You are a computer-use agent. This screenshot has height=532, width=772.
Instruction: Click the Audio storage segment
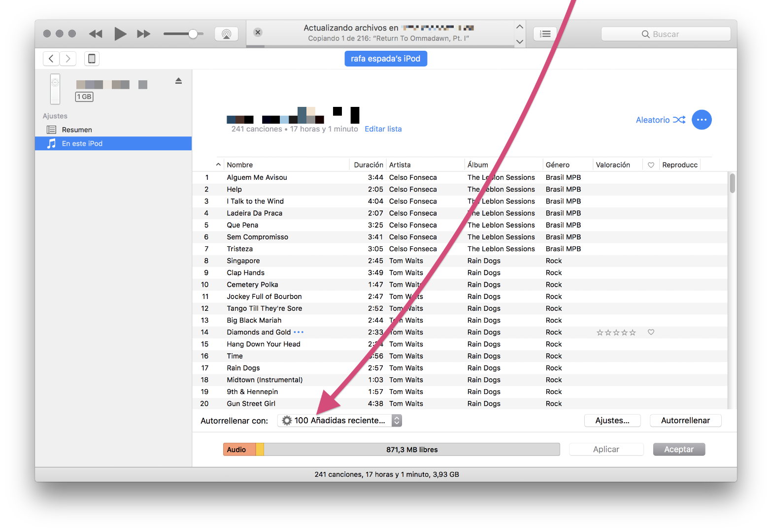[x=239, y=449]
